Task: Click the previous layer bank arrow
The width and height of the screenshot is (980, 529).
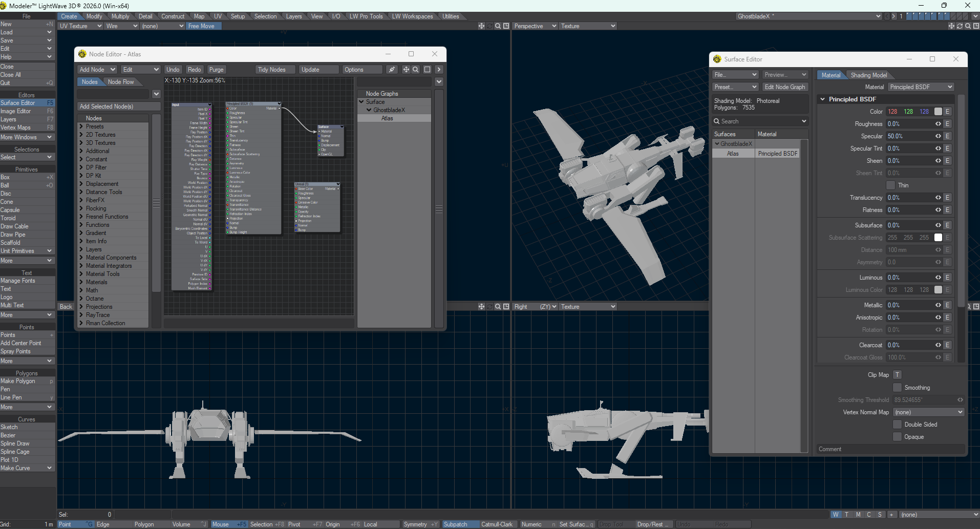Action: click(887, 16)
